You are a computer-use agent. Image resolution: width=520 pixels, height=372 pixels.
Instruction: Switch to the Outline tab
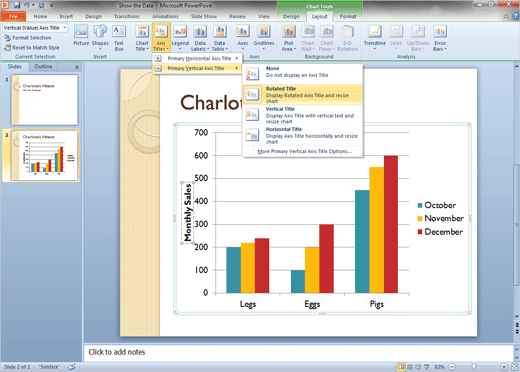[43, 66]
